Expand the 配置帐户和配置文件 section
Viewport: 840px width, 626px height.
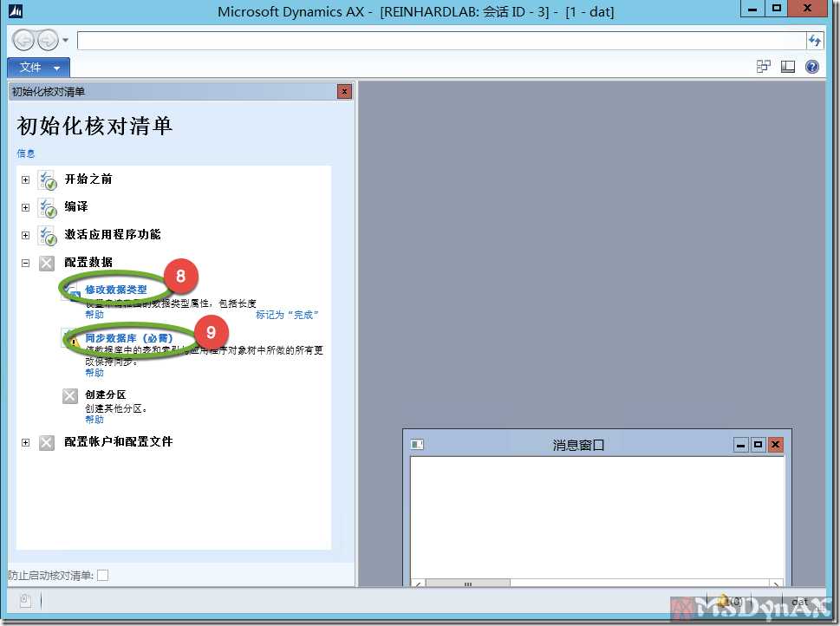click(25, 443)
